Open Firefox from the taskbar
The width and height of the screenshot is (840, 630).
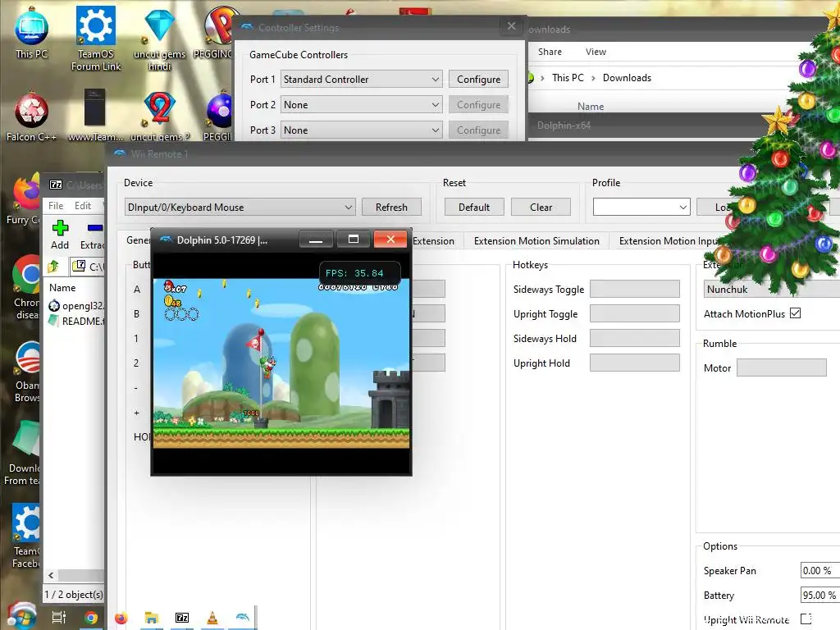pyautogui.click(x=121, y=619)
